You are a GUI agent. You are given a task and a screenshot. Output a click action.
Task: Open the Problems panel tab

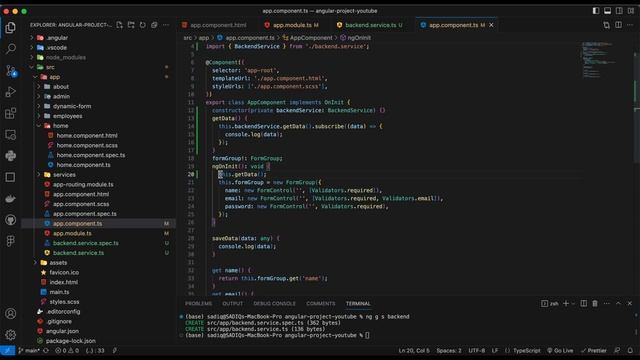click(198, 303)
